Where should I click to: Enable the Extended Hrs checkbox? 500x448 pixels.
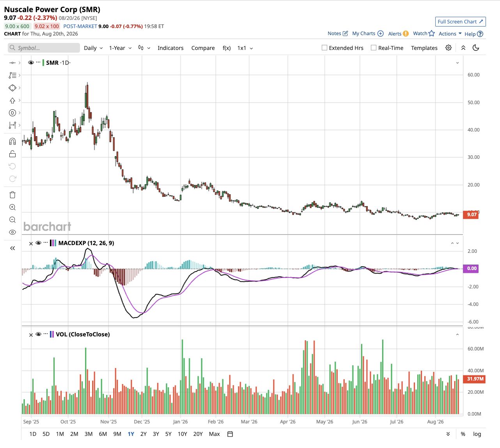pos(324,48)
